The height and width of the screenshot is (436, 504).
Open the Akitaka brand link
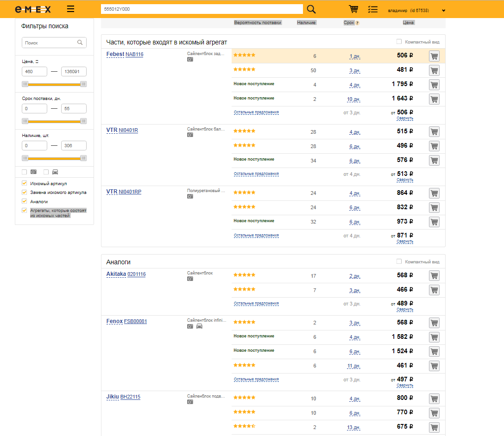coord(116,274)
